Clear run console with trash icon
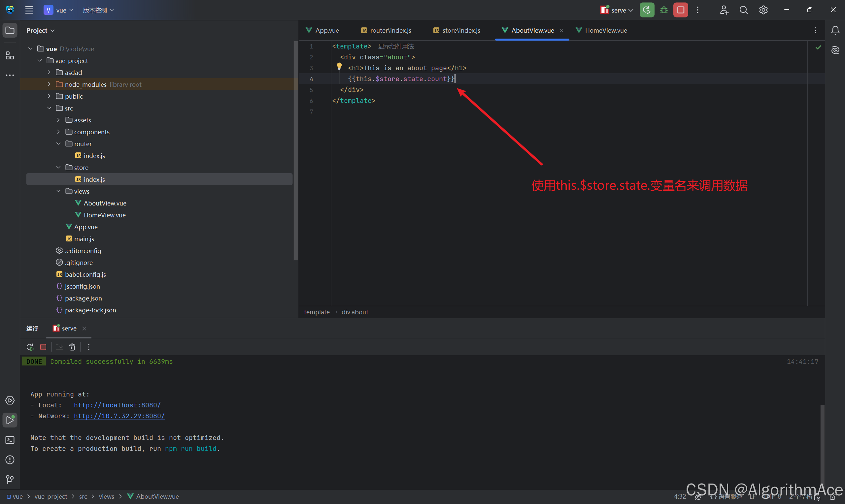The width and height of the screenshot is (845, 504). point(72,347)
